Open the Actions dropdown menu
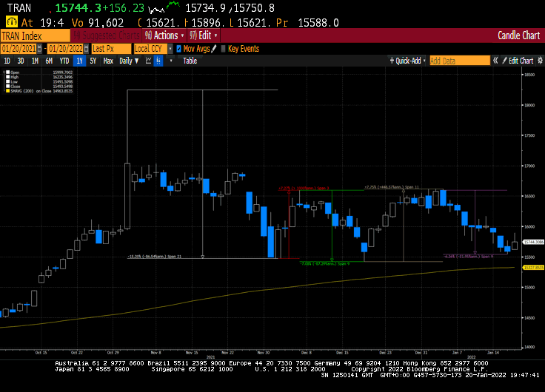 164,36
